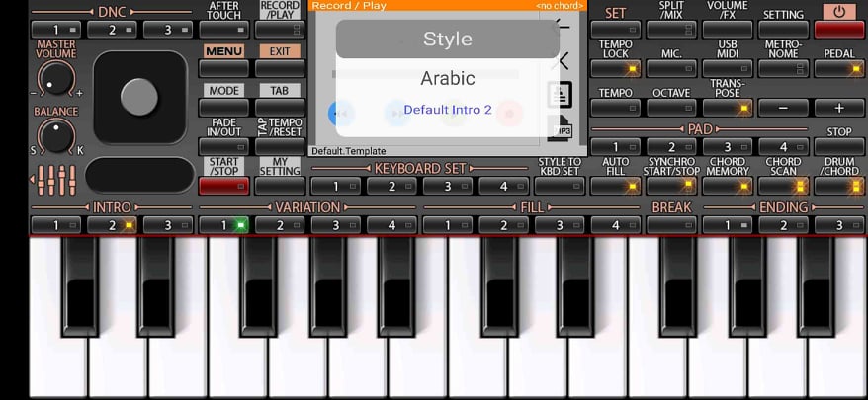
Task: Tap the red power button
Action: point(839,30)
